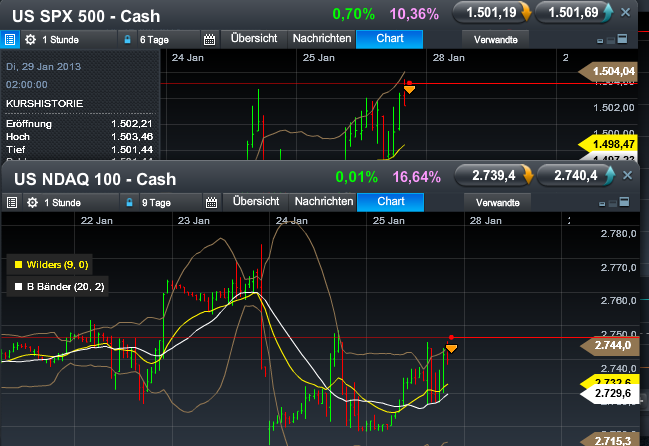Click the Hoch value 1.503,46
This screenshot has width=649, height=446.
tap(132, 137)
